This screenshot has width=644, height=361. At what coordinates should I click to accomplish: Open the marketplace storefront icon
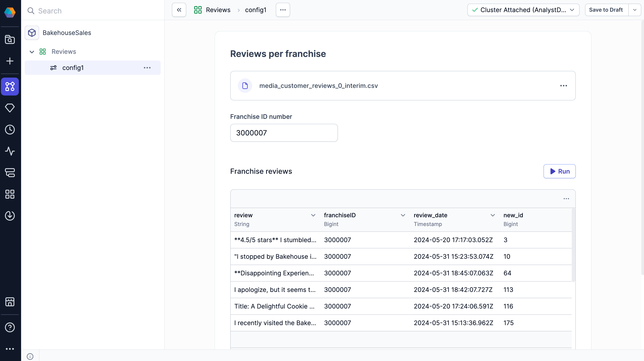10,302
